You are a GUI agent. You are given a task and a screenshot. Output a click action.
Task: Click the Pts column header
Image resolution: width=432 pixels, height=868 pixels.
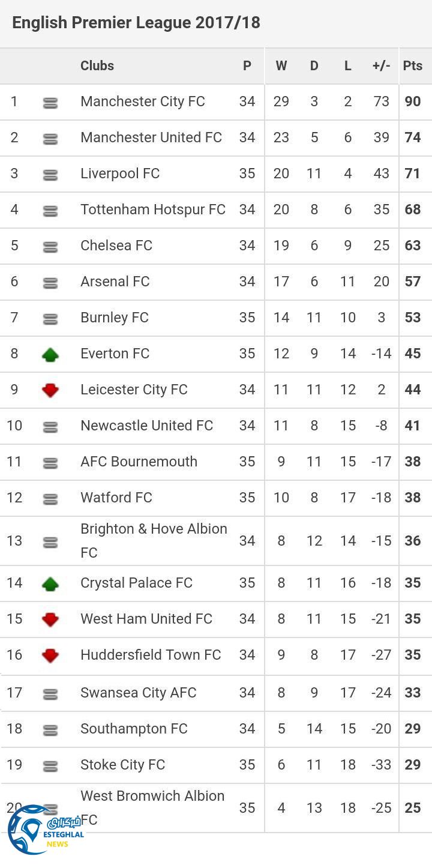click(413, 66)
